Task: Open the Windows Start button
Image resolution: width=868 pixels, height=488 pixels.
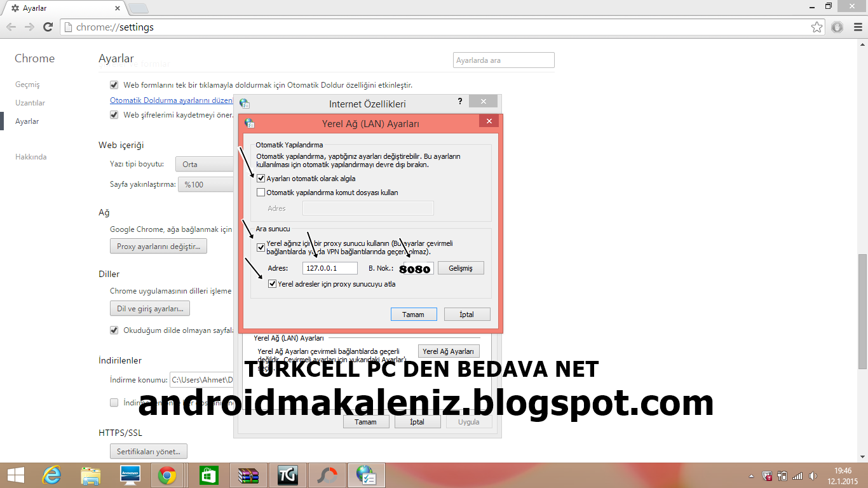Action: pyautogui.click(x=15, y=475)
